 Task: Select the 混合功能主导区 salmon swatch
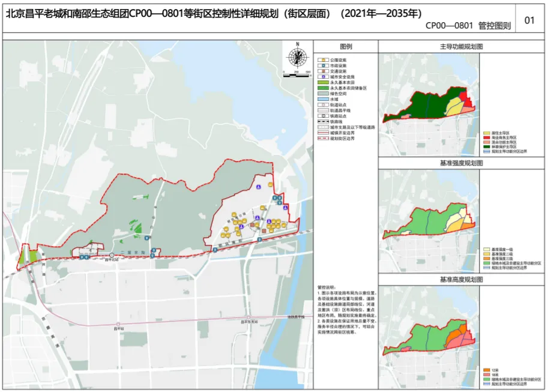click(x=487, y=142)
